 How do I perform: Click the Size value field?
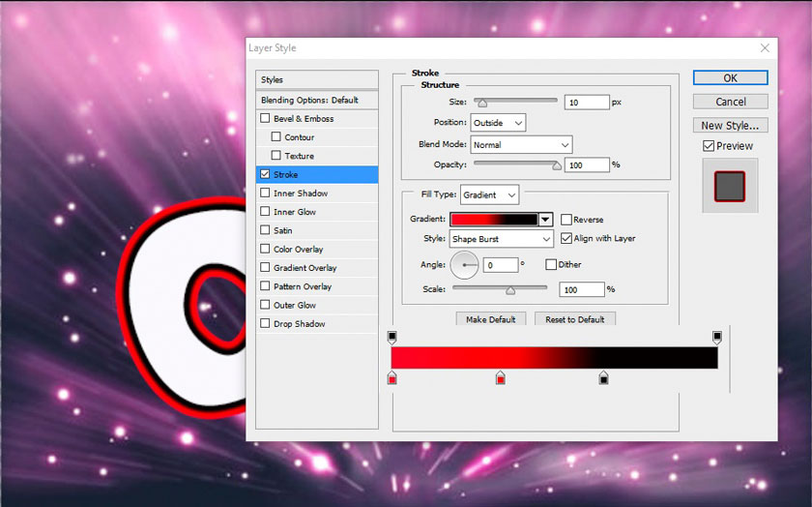pos(588,103)
